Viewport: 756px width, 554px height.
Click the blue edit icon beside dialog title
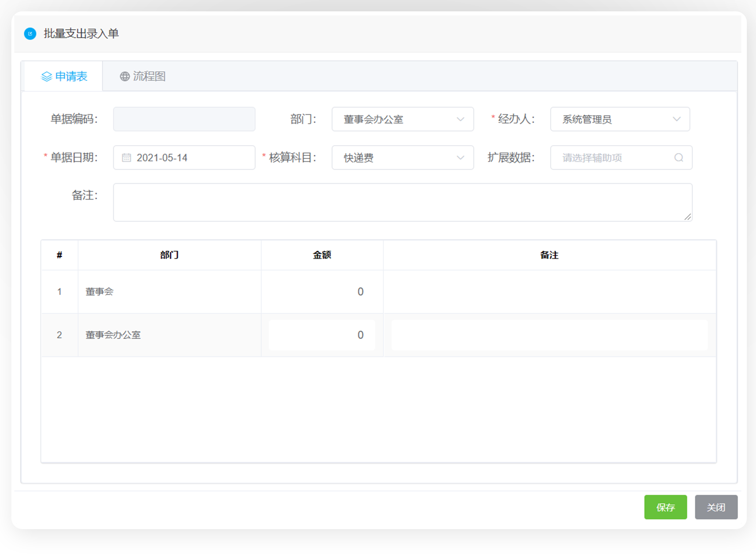(30, 34)
